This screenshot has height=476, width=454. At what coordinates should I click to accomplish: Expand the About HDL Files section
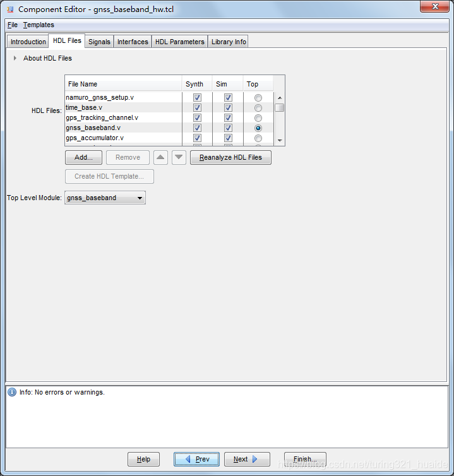click(x=15, y=58)
